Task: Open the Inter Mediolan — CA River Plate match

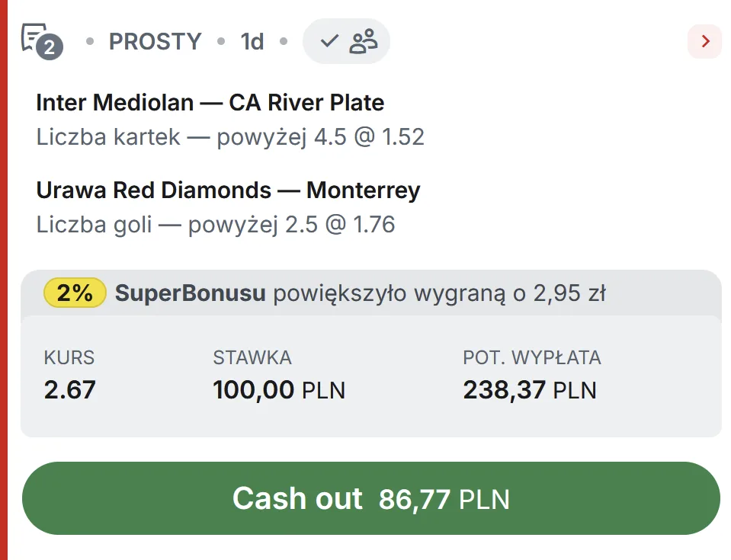Action: (210, 103)
